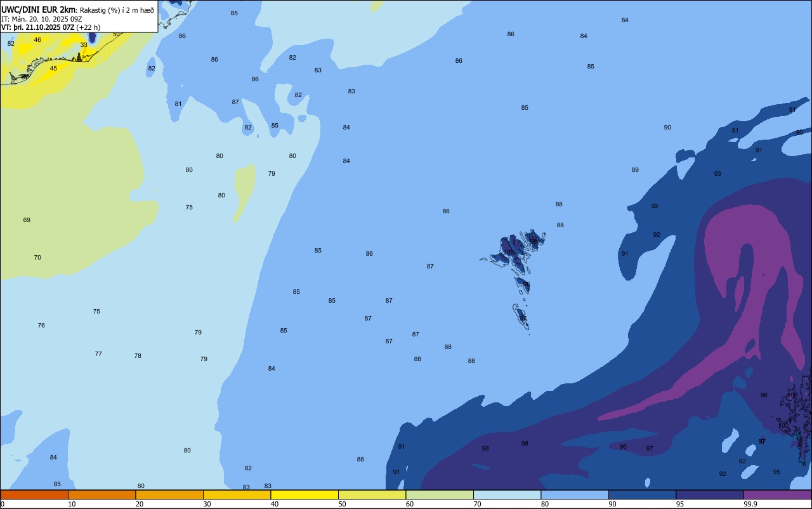Click the 'IT: Mán. 20. 10. 2025 09Z' line
812x509 pixels.
tap(41, 19)
